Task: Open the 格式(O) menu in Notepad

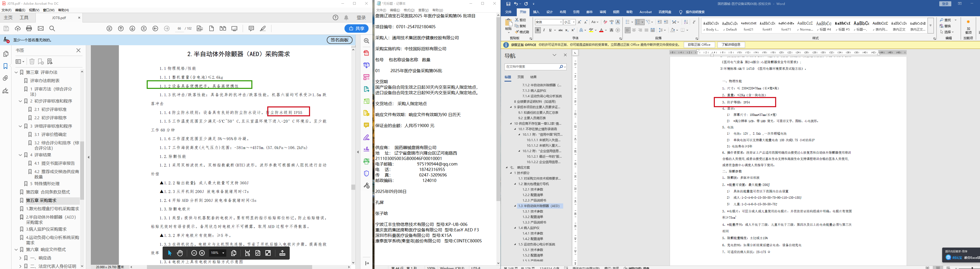Action: pos(409,10)
